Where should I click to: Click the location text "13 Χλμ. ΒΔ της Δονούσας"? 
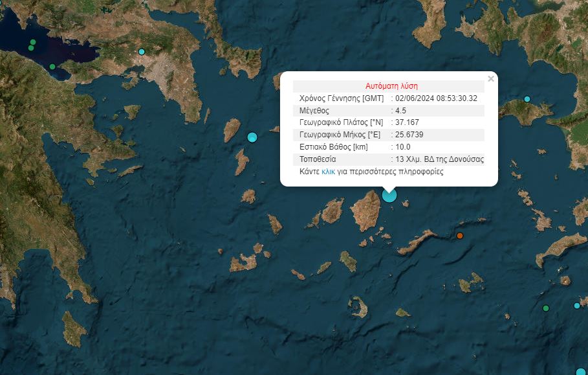pos(439,159)
